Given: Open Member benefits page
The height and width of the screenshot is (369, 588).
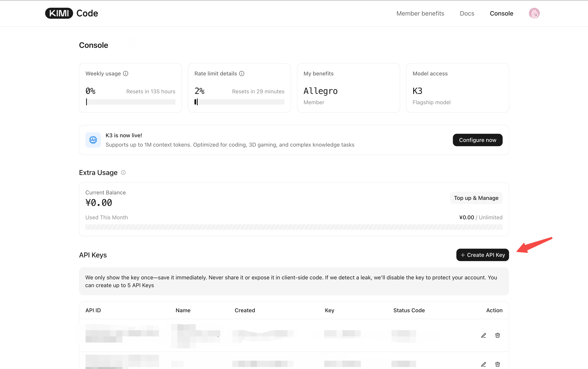Looking at the screenshot, I should [420, 13].
